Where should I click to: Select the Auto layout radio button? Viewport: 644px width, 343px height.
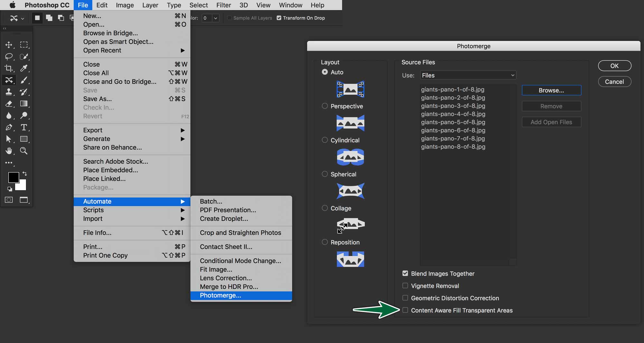tap(325, 72)
